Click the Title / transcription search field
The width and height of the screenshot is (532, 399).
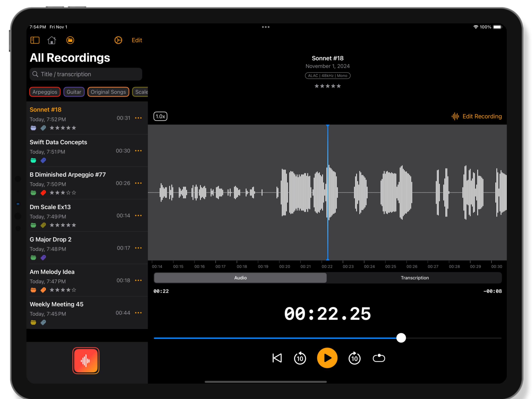pos(86,74)
